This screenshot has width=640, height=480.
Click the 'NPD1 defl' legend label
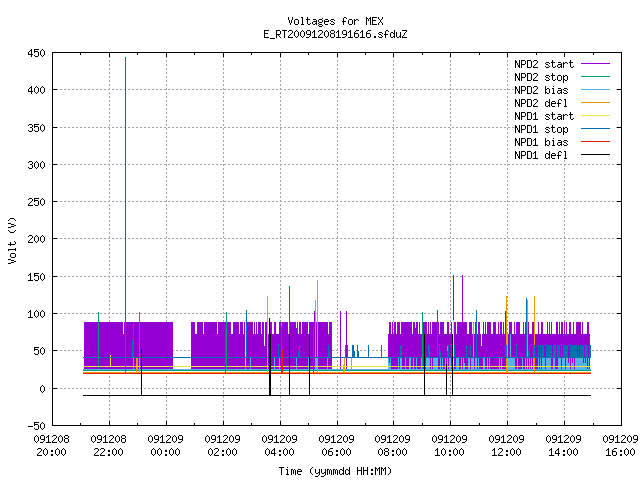coord(541,156)
